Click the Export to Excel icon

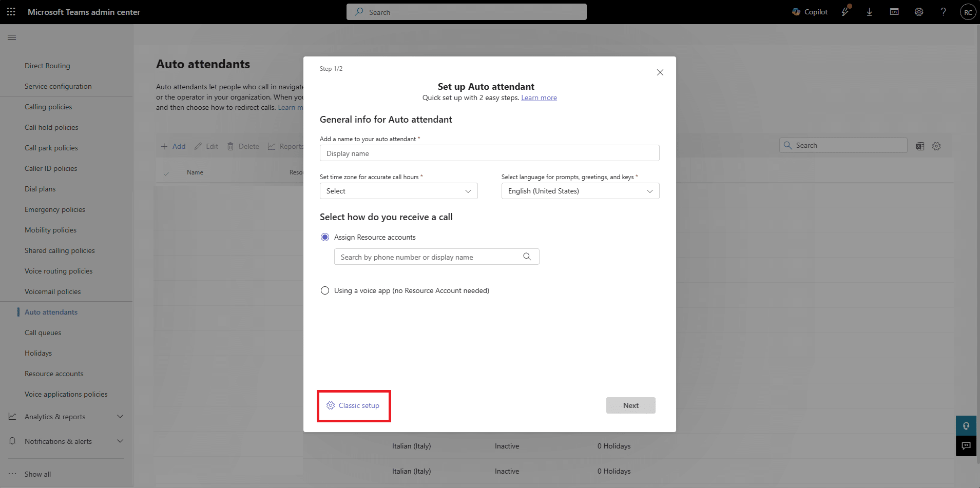919,146
